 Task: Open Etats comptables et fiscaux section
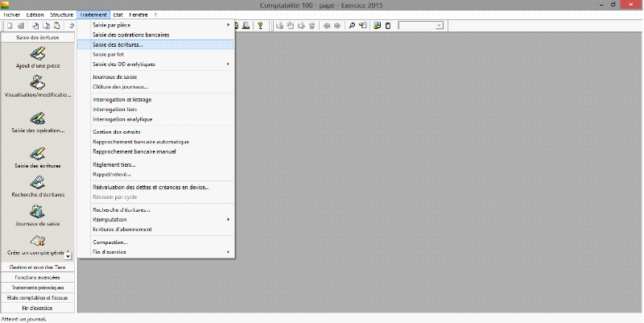point(38,297)
